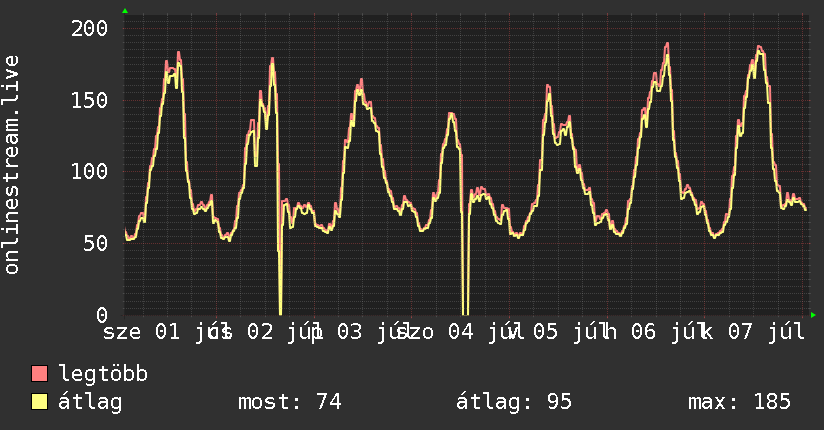Click the 01 júl date marker

[x=187, y=332]
